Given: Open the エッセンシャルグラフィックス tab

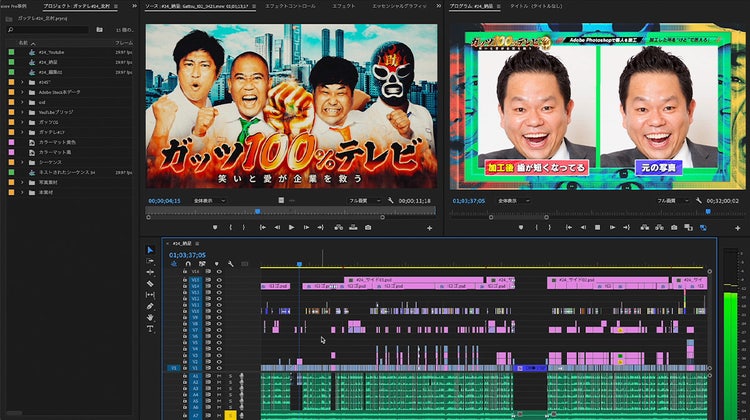Looking at the screenshot, I should pyautogui.click(x=399, y=6).
